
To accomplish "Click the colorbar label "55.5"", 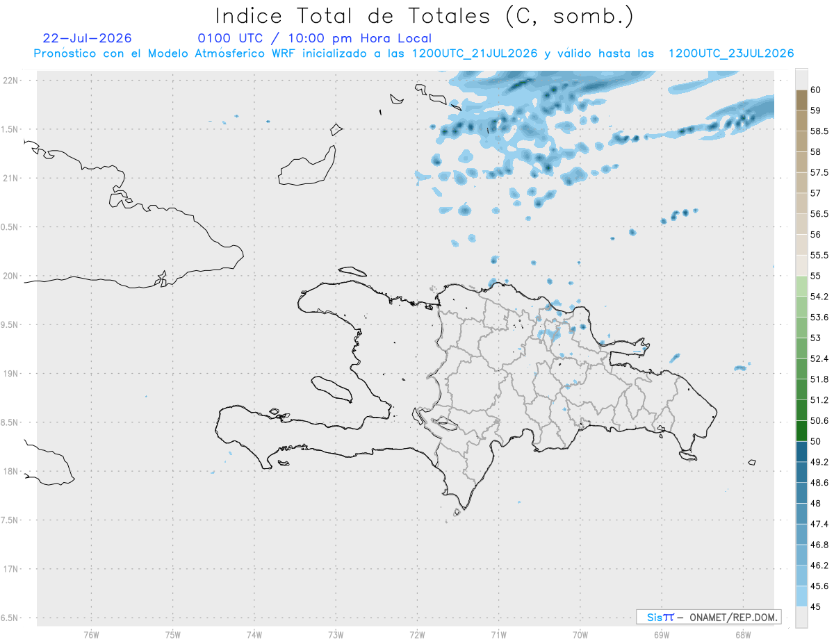I will [819, 255].
